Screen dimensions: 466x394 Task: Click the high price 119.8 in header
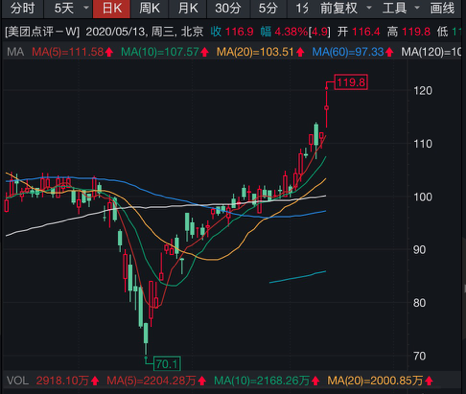tap(416, 32)
